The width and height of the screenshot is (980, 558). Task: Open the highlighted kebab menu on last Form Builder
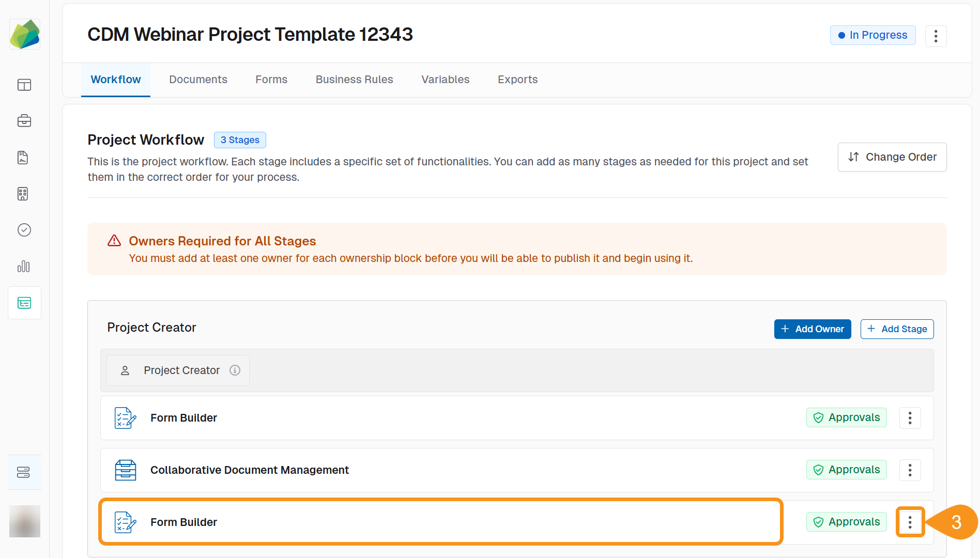click(910, 522)
